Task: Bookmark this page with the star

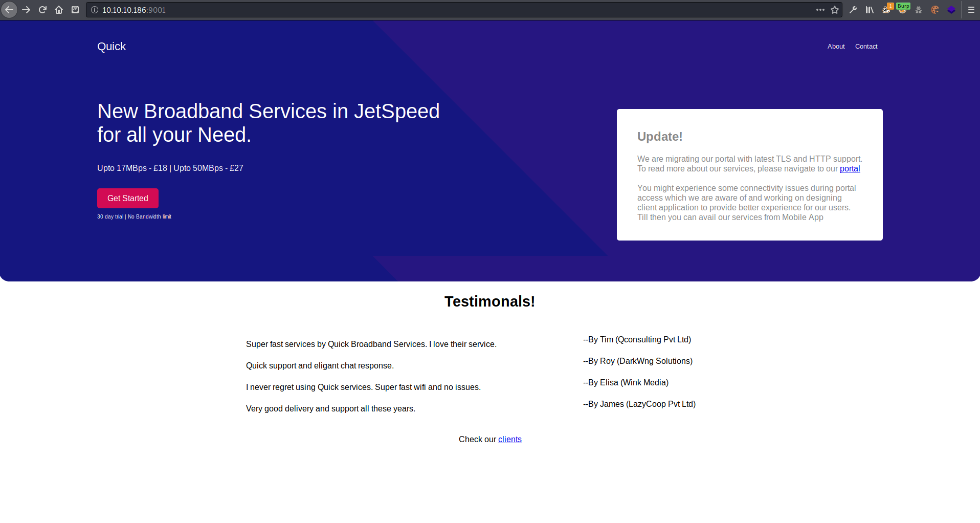Action: pos(835,10)
